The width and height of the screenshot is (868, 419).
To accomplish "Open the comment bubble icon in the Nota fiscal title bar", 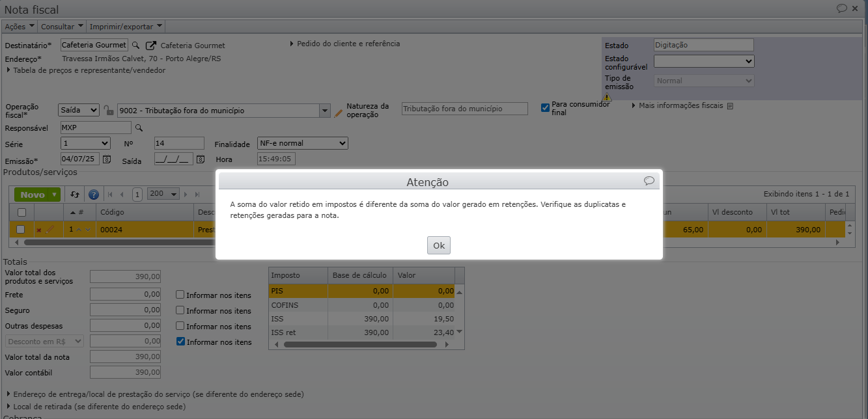I will tap(842, 8).
